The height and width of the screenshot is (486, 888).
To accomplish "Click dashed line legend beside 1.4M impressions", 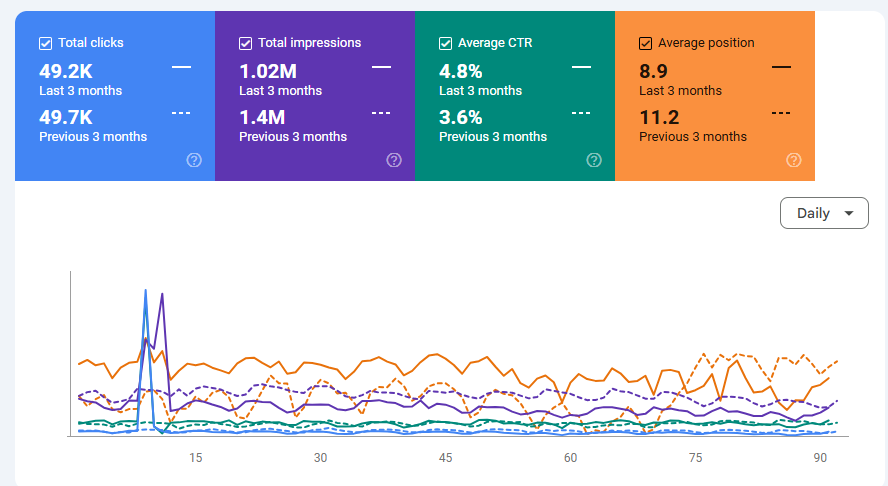I will point(381,112).
